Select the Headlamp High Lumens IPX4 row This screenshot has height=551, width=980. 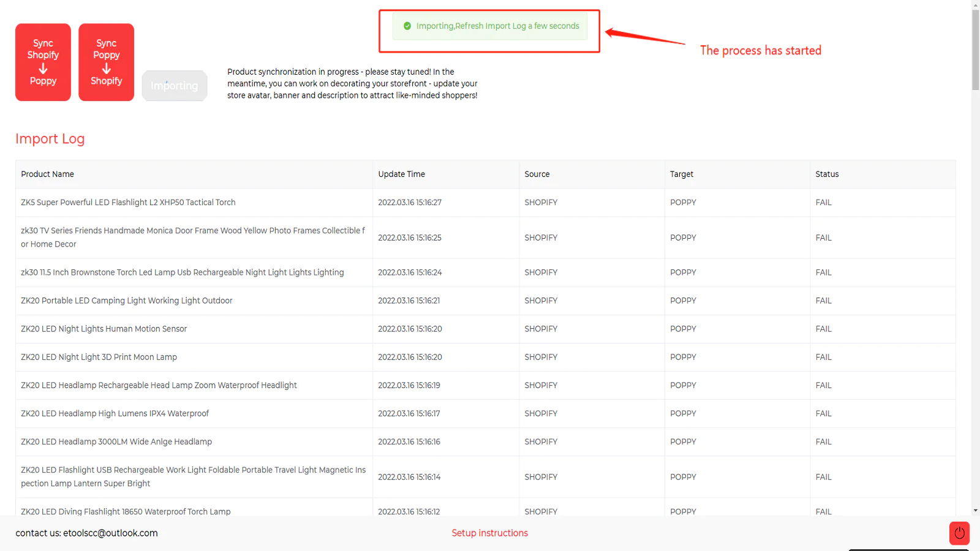[x=485, y=413]
